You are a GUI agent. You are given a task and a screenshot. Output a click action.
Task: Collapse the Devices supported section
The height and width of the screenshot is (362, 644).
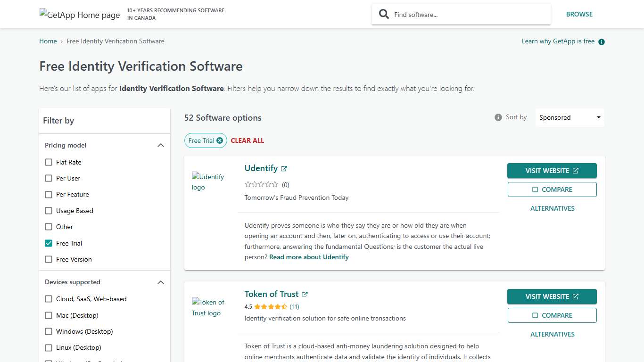point(161,282)
